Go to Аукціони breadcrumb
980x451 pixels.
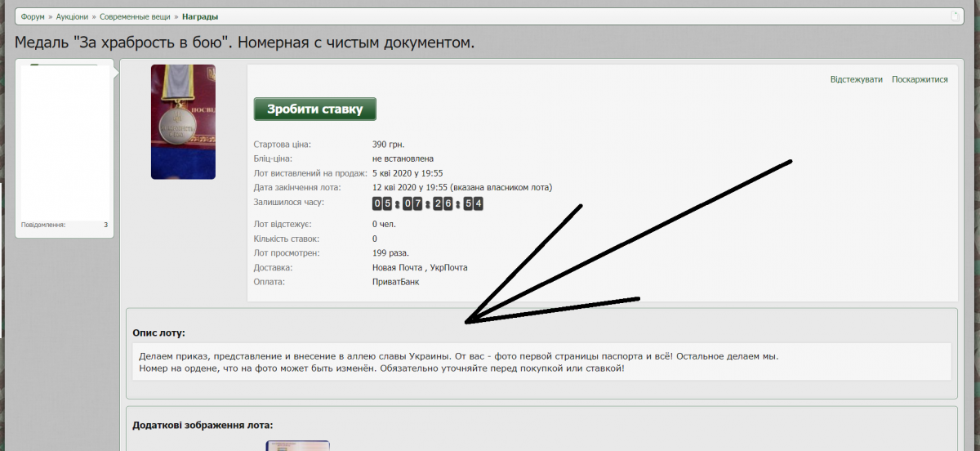tap(72, 16)
